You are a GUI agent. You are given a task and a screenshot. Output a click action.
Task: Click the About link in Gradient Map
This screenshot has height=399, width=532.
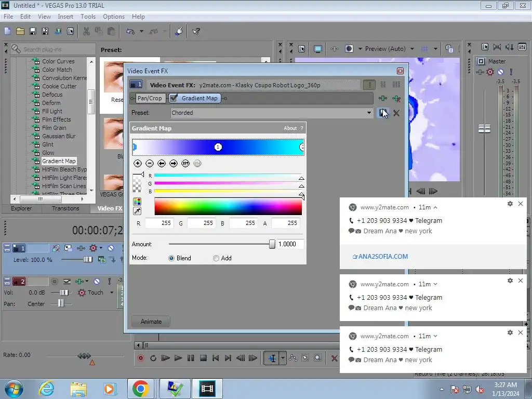coord(290,128)
